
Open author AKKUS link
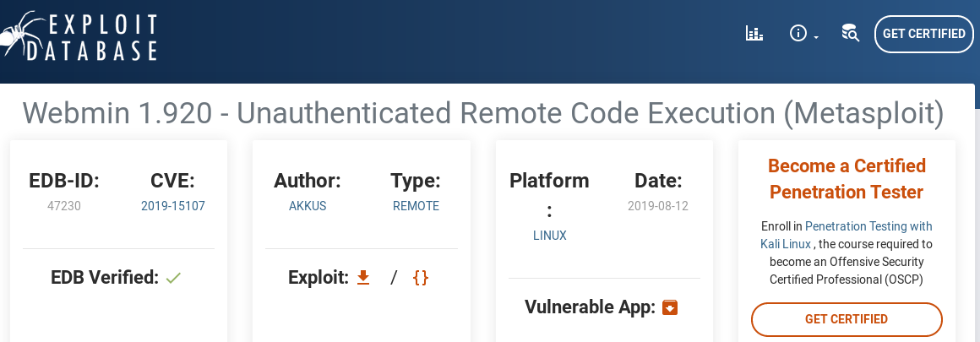click(308, 206)
